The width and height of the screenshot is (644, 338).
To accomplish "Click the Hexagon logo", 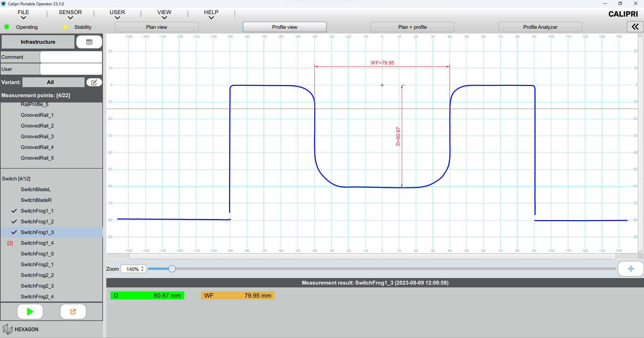I will pos(20,329).
